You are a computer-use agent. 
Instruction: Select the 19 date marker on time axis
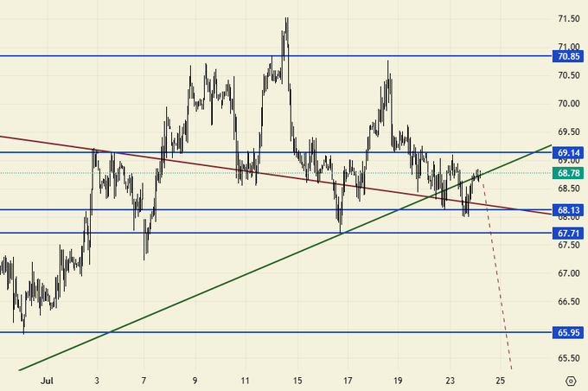[x=398, y=381]
